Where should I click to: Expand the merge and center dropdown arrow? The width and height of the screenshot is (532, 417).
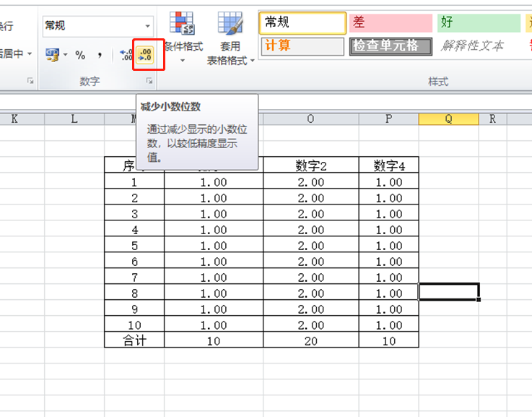click(30, 53)
